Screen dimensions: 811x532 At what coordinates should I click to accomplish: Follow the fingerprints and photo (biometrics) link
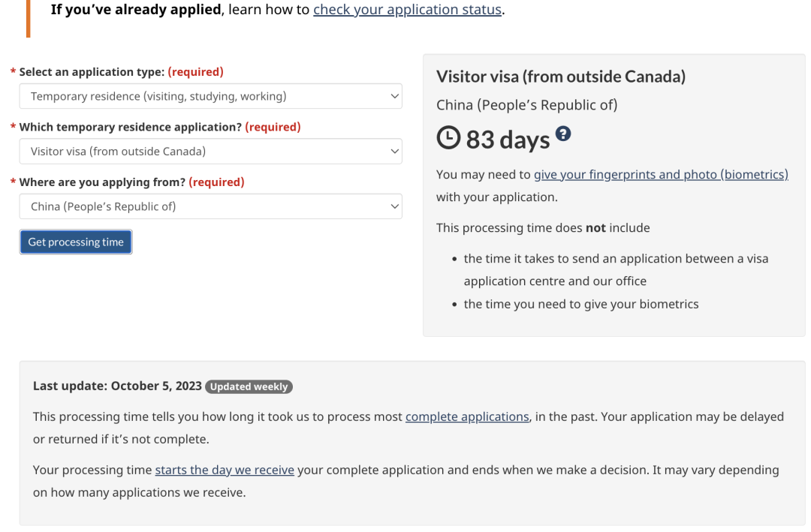point(661,175)
